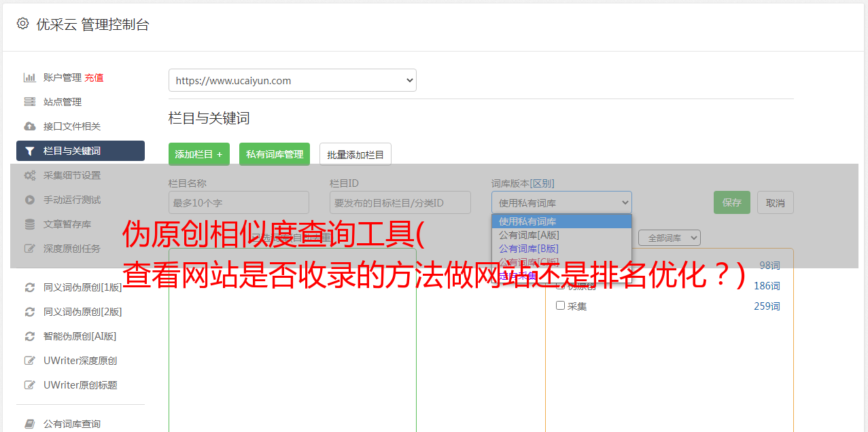Click the sync icon for 同义词伪原创[1版]
The height and width of the screenshot is (432, 868).
click(30, 287)
